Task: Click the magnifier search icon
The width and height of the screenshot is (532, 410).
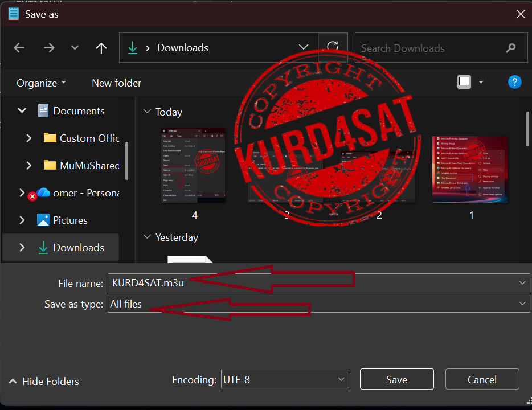Action: click(510, 48)
